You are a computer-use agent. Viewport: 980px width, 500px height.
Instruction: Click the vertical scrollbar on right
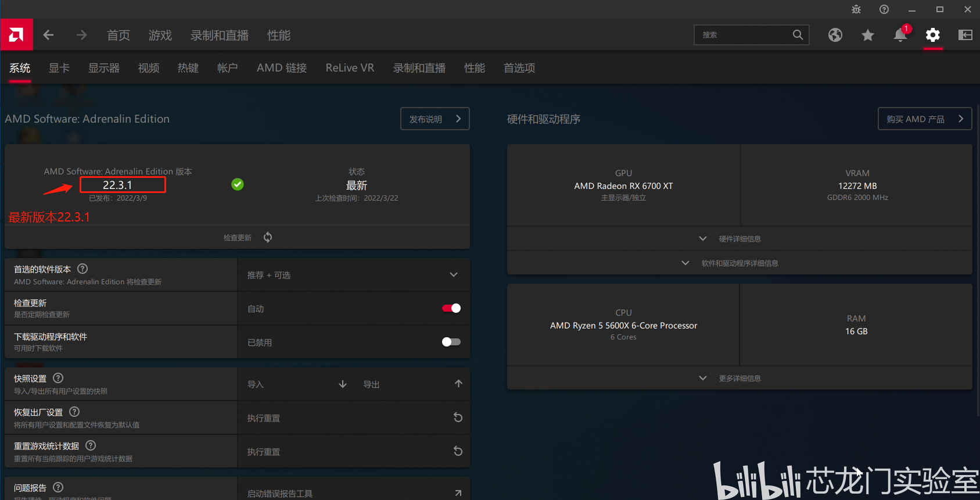[978, 260]
